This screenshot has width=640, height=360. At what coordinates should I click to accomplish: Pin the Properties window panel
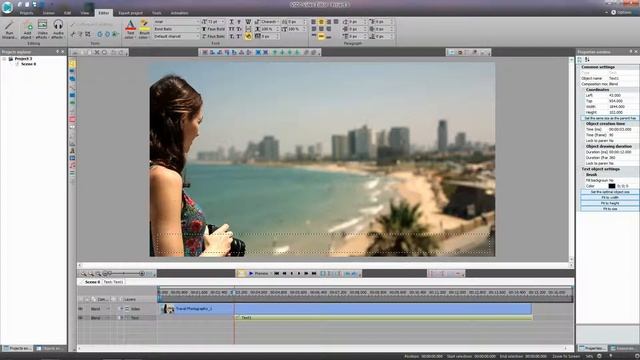631,52
